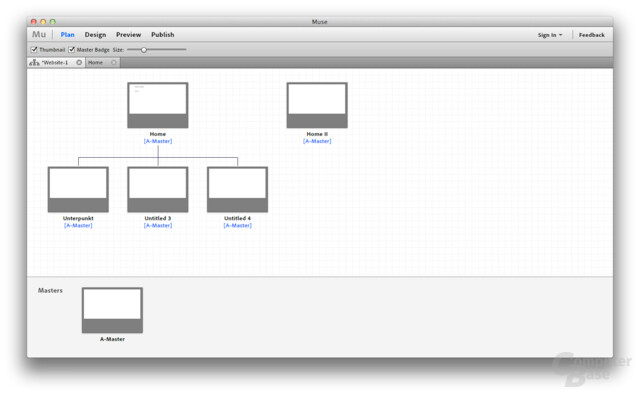Select the Untitled 3 page thumbnail
The height and width of the screenshot is (395, 640).
click(x=158, y=189)
